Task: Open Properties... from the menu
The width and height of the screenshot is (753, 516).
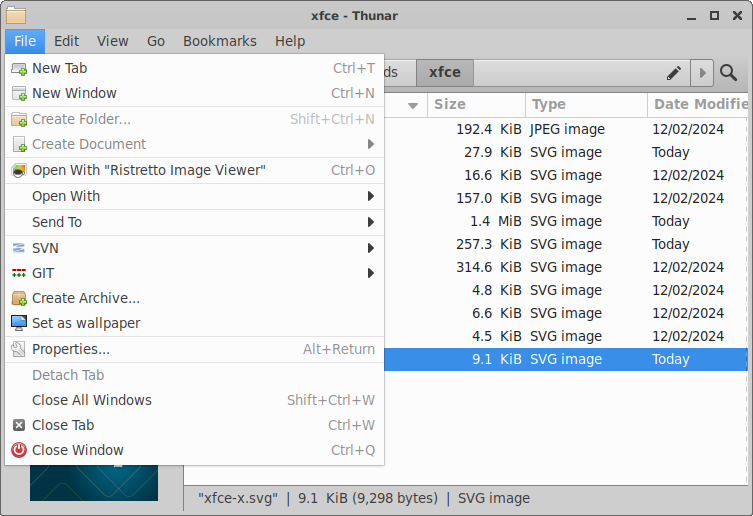Action: click(194, 349)
